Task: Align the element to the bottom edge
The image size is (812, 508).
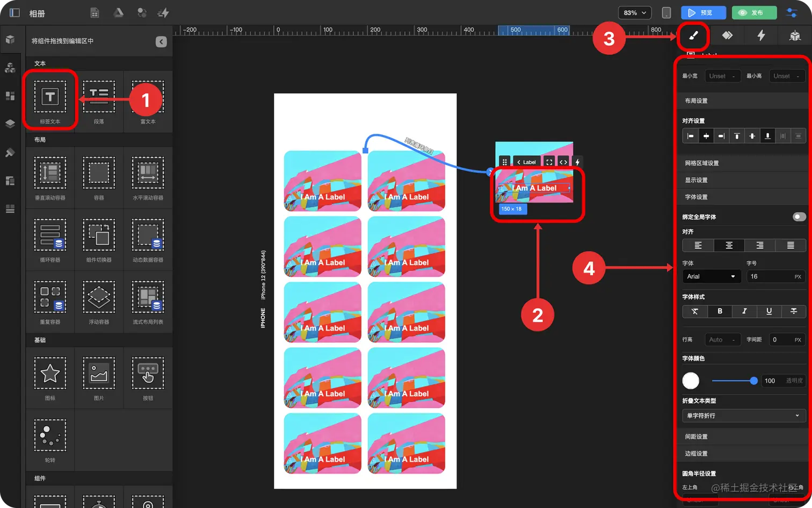Action: [x=767, y=136]
